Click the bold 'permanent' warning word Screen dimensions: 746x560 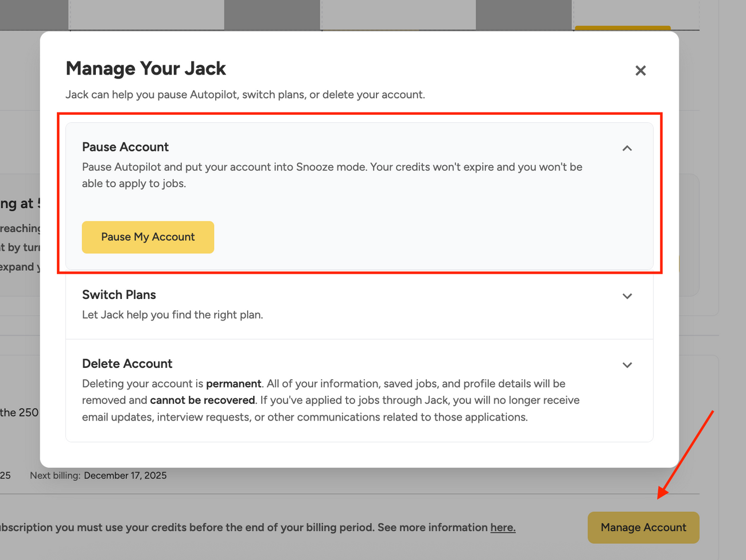click(x=234, y=384)
